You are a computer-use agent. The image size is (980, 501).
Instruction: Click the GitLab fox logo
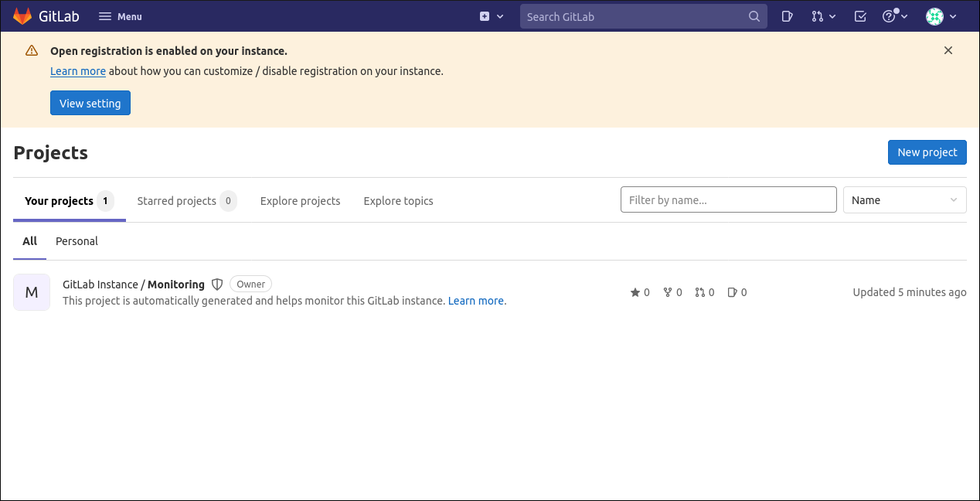click(x=22, y=15)
